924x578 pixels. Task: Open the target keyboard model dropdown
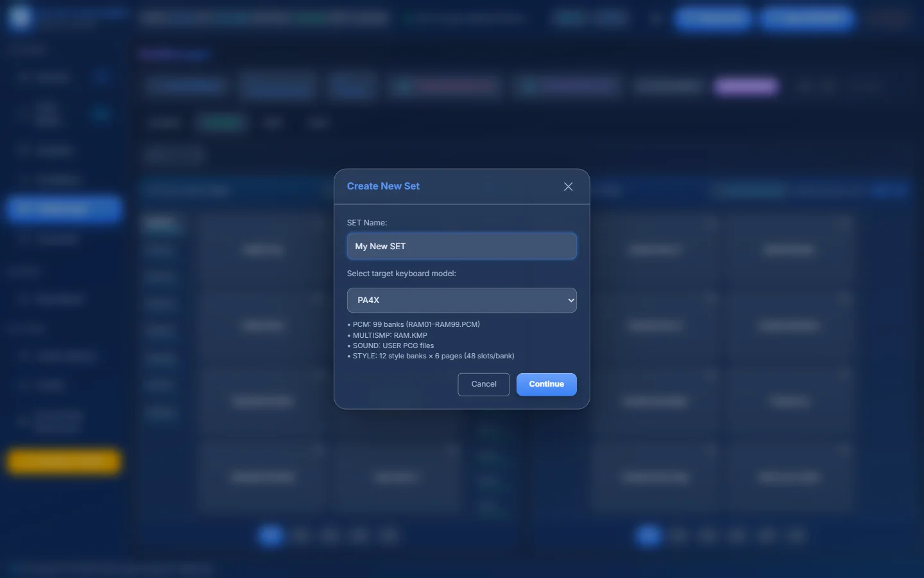pyautogui.click(x=461, y=300)
